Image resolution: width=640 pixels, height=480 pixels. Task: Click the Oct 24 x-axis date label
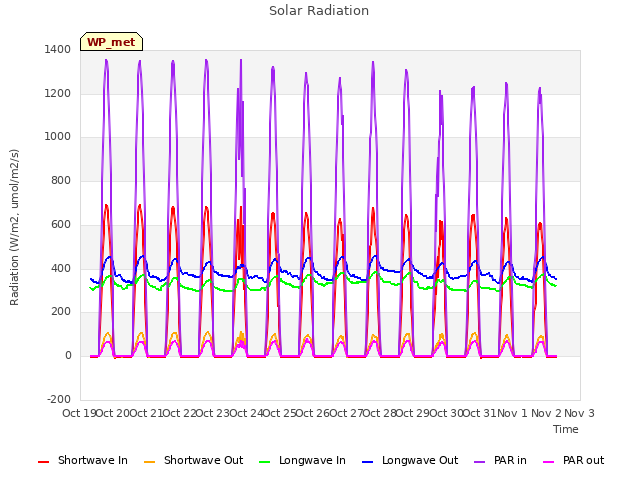coord(247,413)
